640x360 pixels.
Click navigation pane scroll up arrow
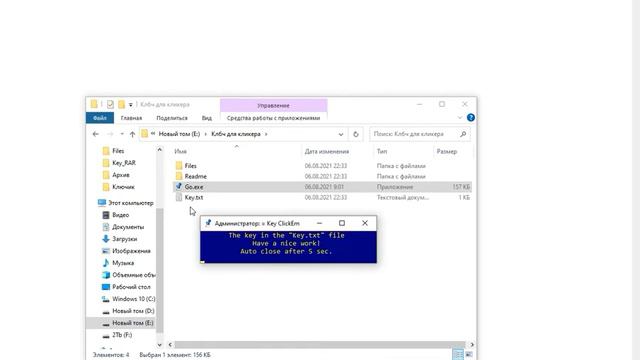tap(160, 150)
